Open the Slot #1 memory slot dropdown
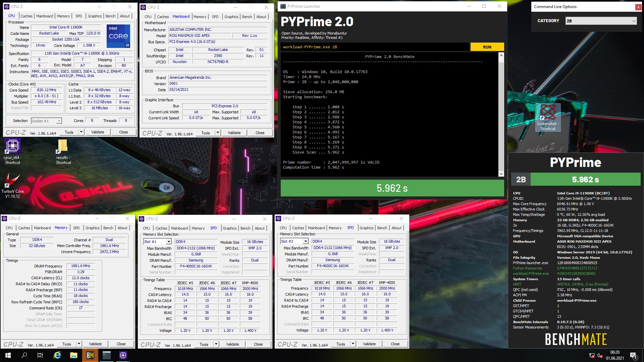Screen dimensions: 644x362 (158, 242)
